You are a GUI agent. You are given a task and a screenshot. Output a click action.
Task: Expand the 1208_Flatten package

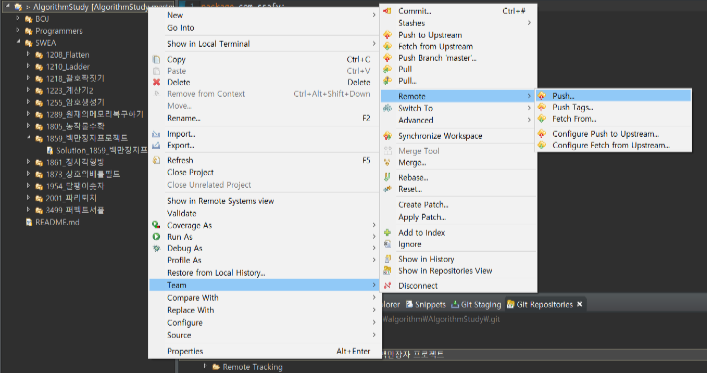click(x=28, y=54)
